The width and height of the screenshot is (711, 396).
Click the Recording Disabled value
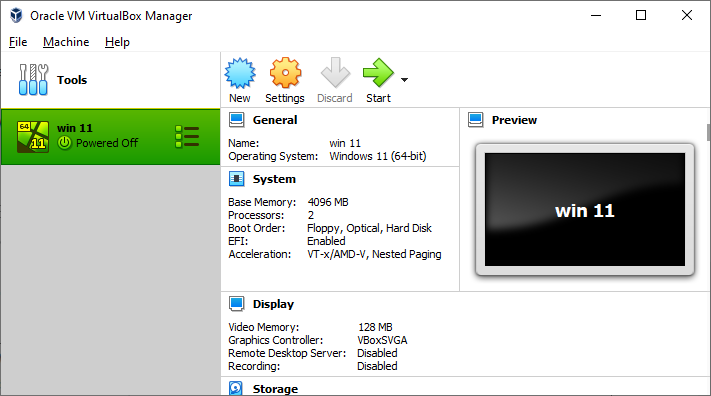(377, 366)
